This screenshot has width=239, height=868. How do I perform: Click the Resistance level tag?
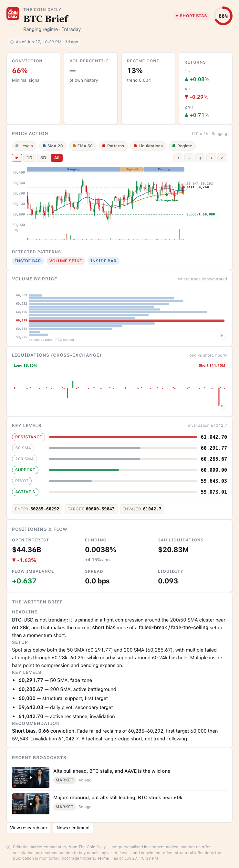tap(29, 437)
